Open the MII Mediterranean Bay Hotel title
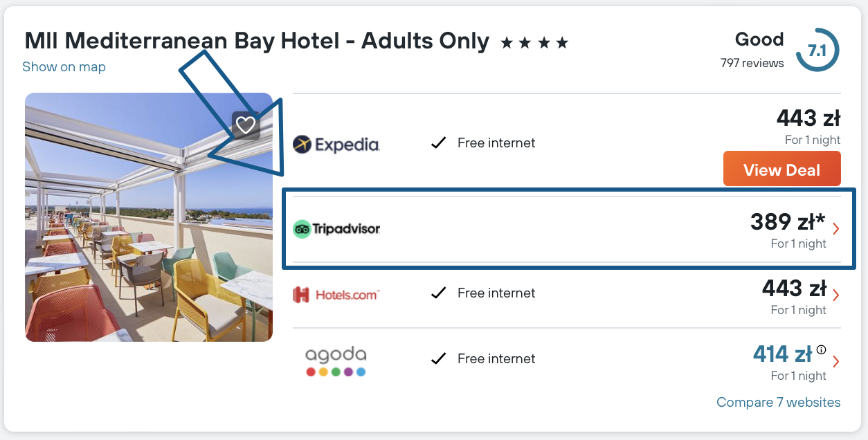 click(x=256, y=42)
